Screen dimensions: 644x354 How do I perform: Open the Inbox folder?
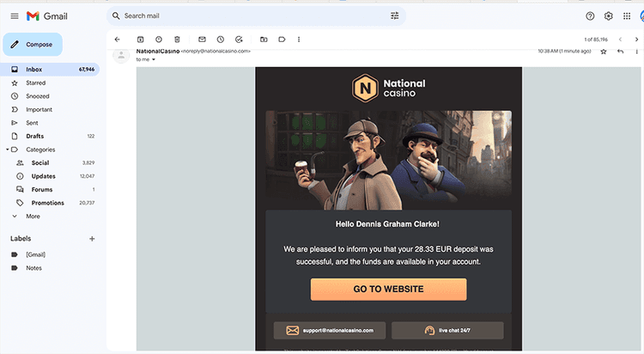50,70
